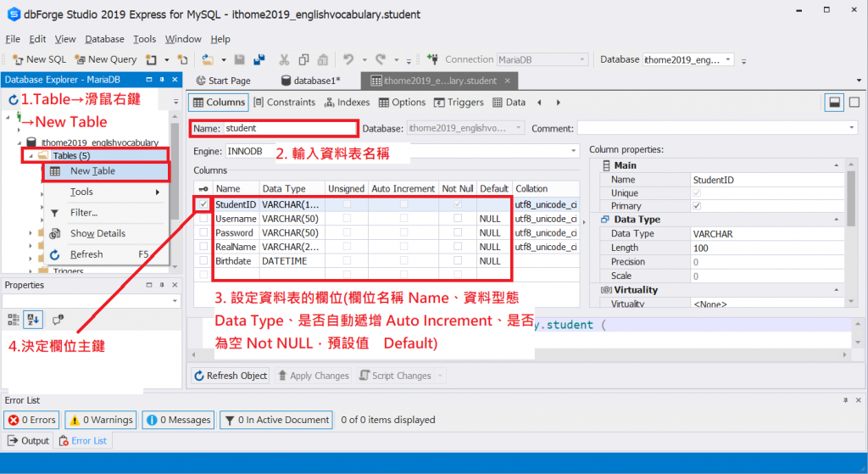Open the Connection MariaDB dropdown
The width and height of the screenshot is (868, 474).
[582, 59]
